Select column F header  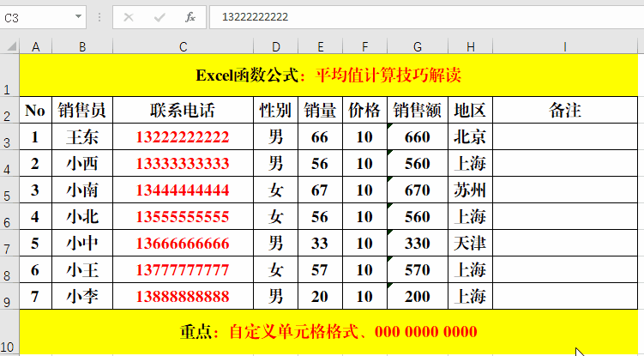(364, 46)
